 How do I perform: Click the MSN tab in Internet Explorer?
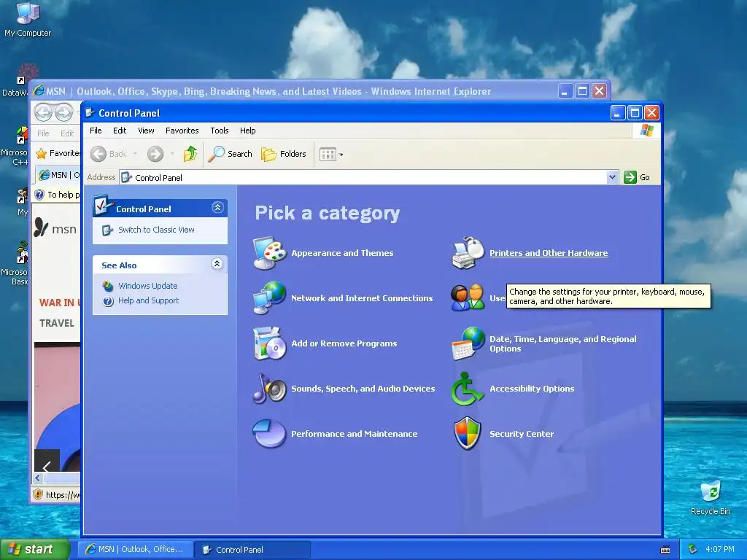pyautogui.click(x=58, y=175)
